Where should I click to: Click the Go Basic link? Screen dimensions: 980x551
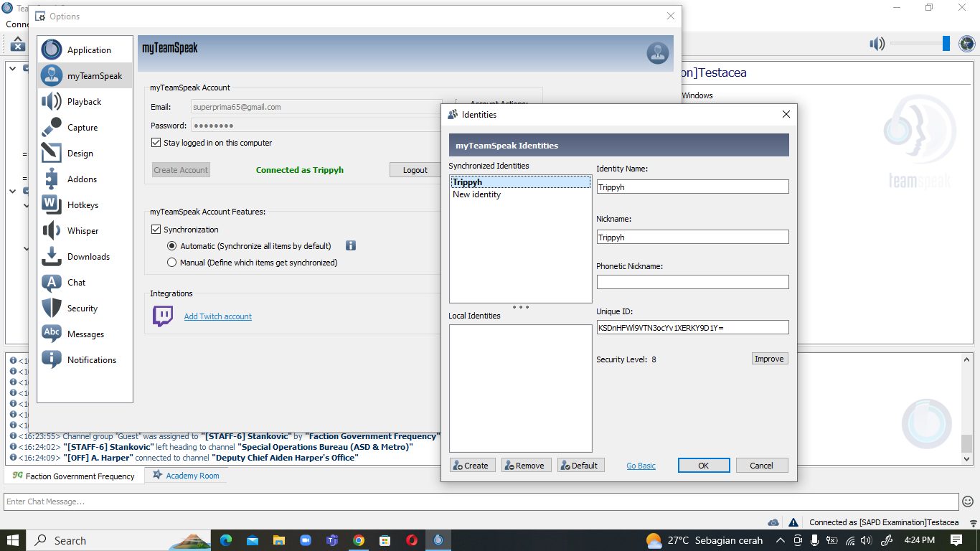[641, 466]
